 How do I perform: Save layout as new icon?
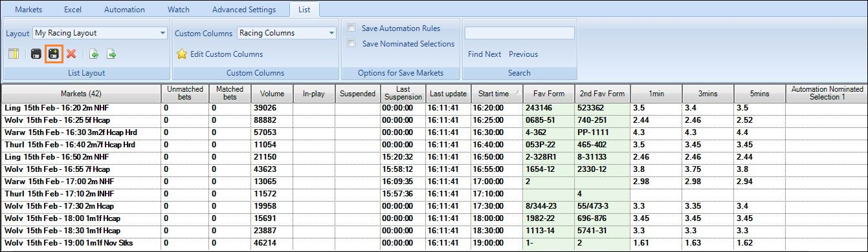pyautogui.click(x=54, y=54)
